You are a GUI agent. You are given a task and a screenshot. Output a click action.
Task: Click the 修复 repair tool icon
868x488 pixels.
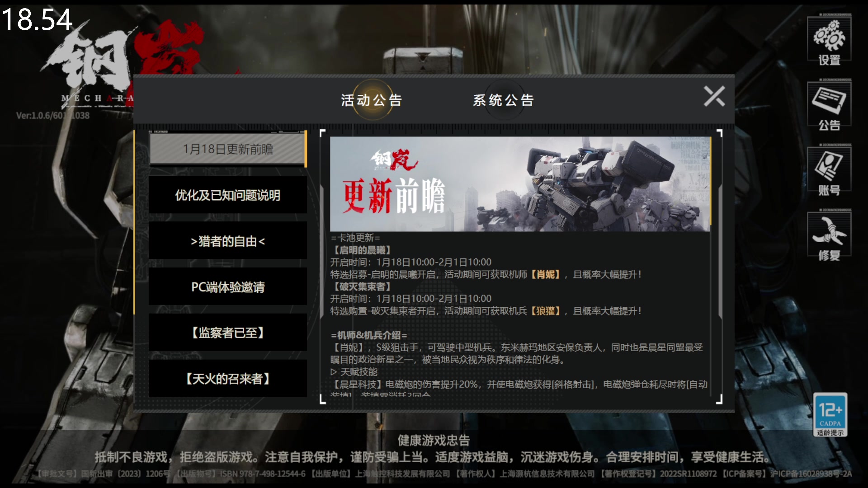tap(829, 237)
